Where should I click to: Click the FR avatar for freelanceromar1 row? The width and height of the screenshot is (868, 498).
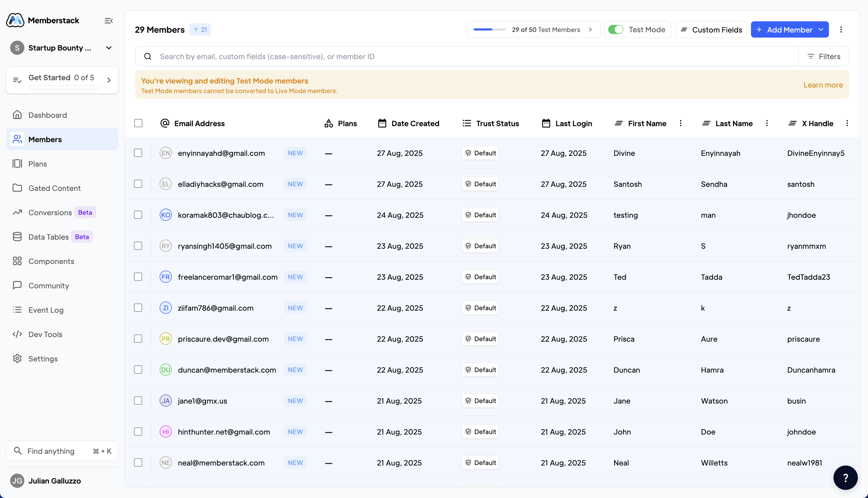pyautogui.click(x=166, y=277)
